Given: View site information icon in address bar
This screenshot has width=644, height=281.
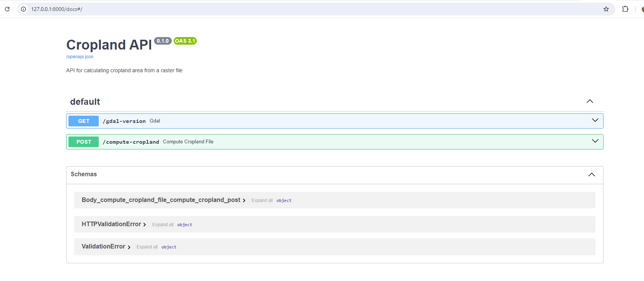Looking at the screenshot, I should tap(23, 9).
